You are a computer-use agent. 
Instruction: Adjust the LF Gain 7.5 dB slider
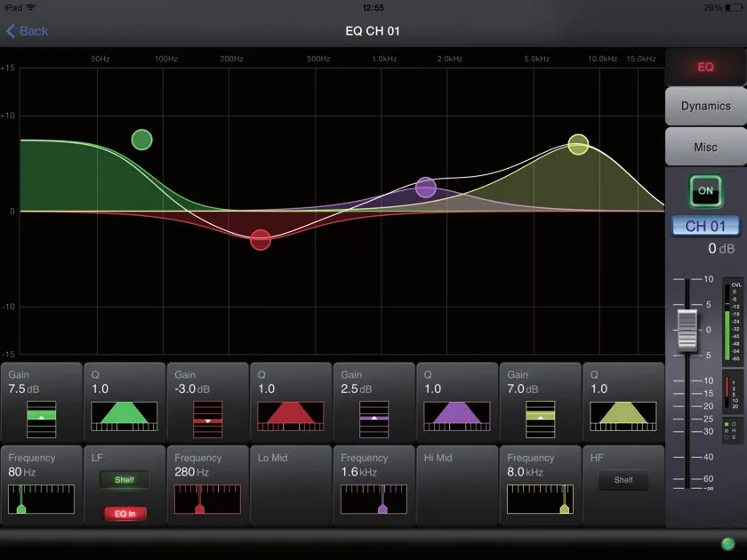[x=42, y=420]
